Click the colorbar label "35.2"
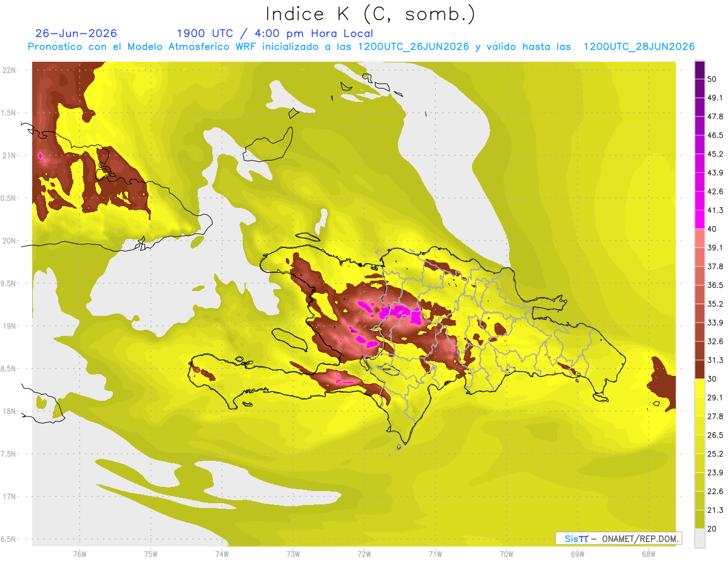This screenshot has height=562, width=728. [x=715, y=304]
